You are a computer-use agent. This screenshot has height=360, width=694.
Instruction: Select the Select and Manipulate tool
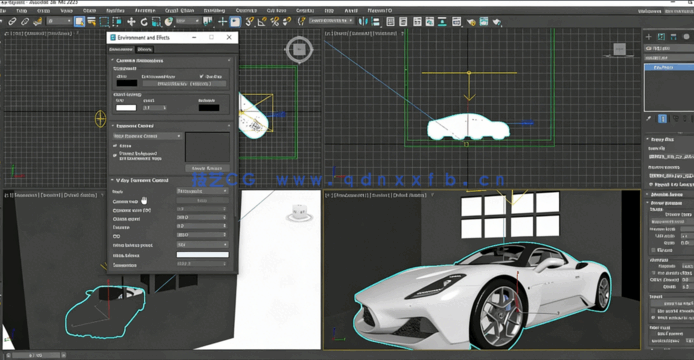click(222, 21)
